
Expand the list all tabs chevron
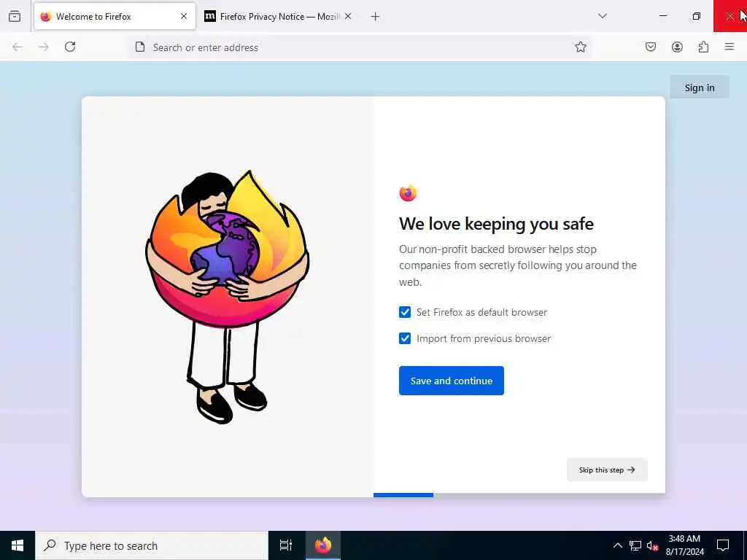(603, 16)
